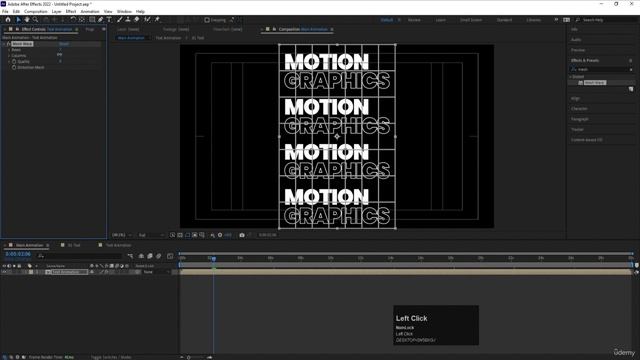Select the Rectangle shape tool

click(x=92, y=20)
